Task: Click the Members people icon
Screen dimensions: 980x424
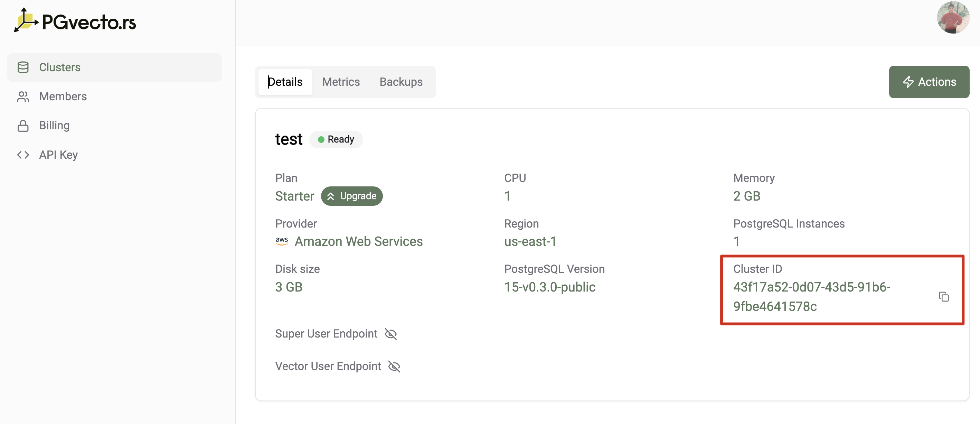Action: [x=23, y=97]
